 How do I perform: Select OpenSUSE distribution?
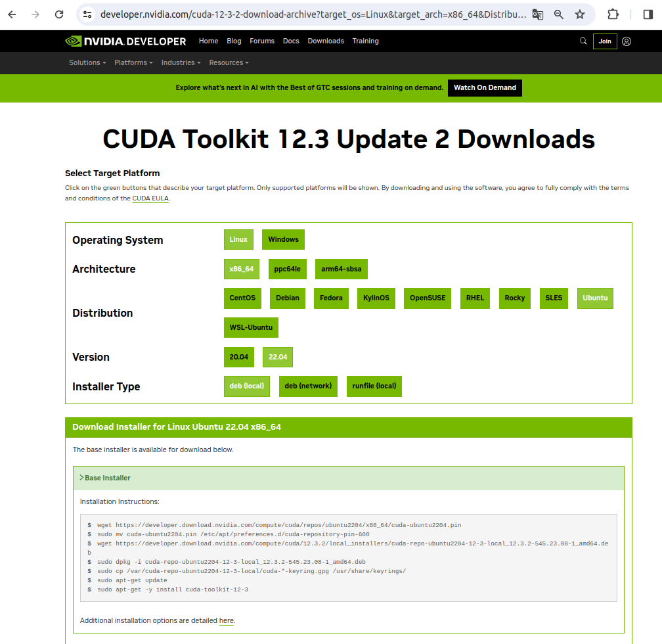pos(428,298)
